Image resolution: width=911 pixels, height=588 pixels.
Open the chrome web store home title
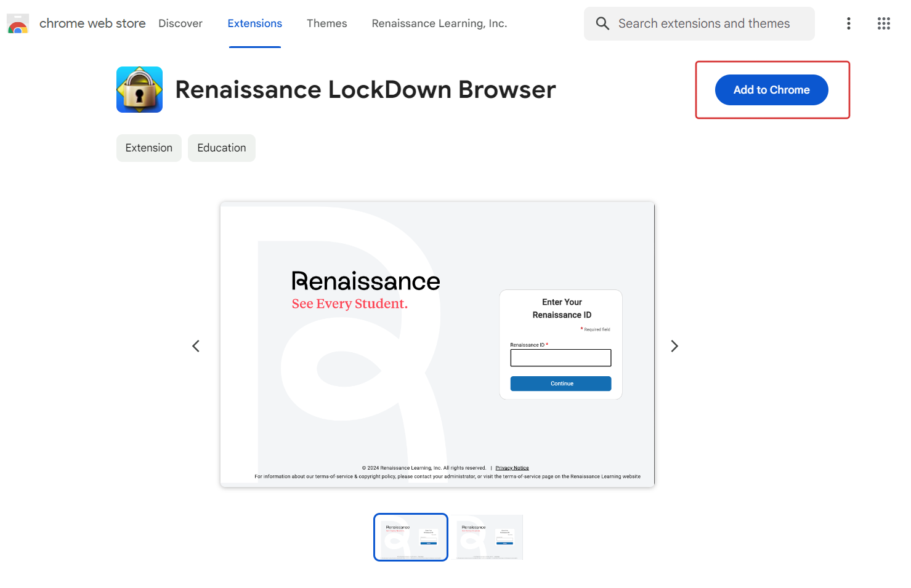click(92, 23)
